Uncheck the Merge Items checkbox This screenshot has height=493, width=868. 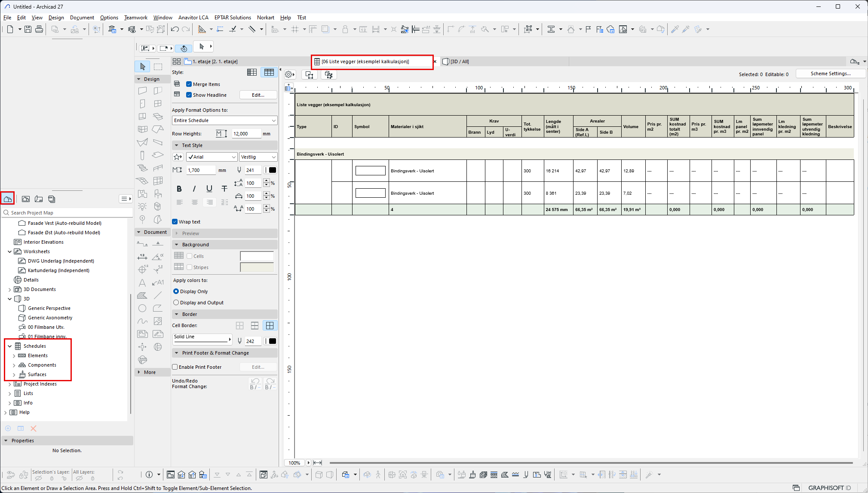[x=189, y=84]
